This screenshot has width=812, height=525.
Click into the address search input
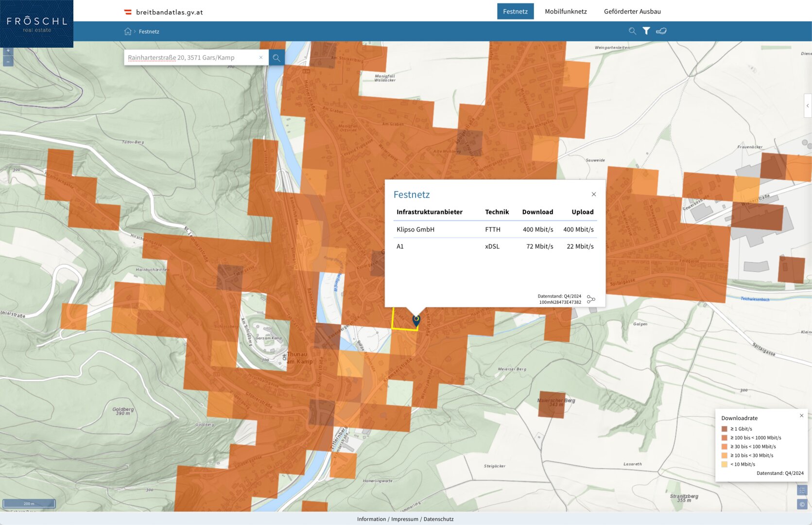tap(190, 58)
